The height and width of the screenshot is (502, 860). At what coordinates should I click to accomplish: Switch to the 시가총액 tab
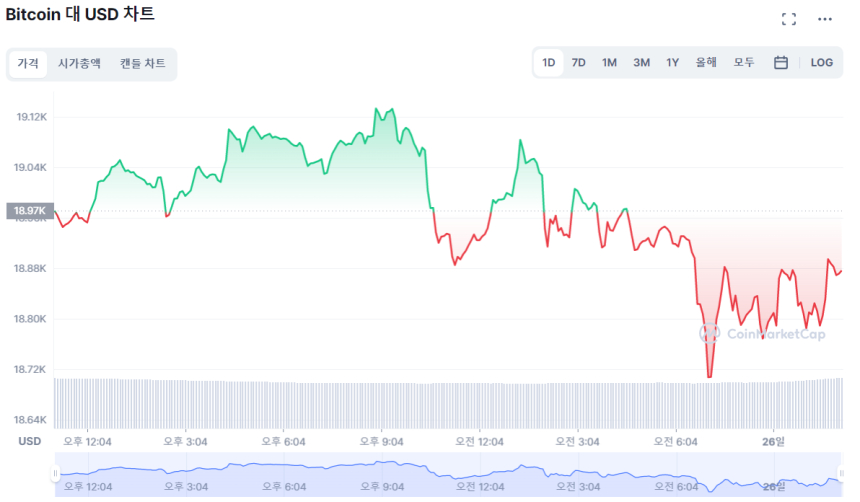[79, 64]
